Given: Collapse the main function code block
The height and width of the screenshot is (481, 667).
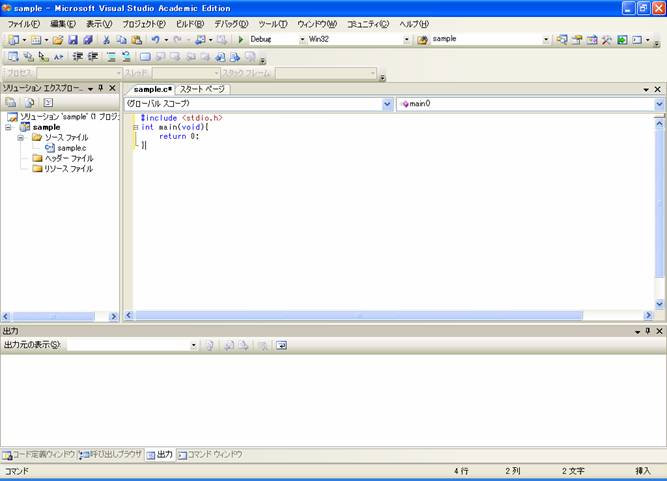Looking at the screenshot, I should pos(135,127).
